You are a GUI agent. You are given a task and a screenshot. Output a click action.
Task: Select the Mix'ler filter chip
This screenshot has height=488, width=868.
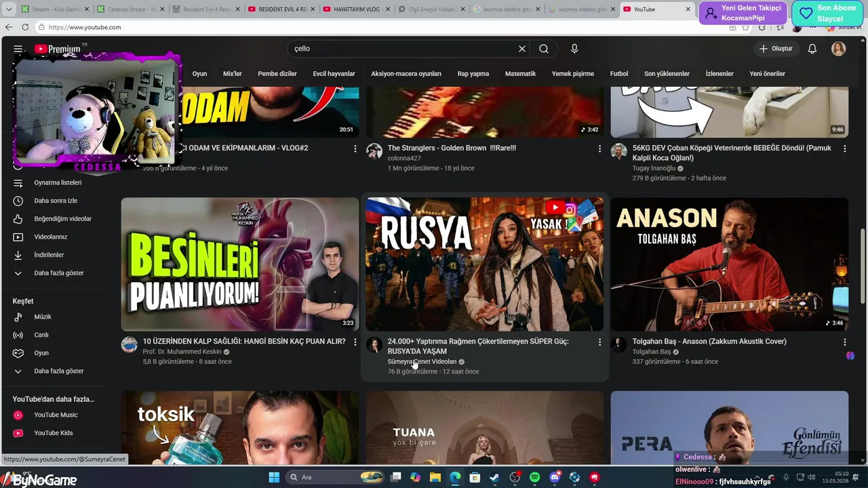233,74
